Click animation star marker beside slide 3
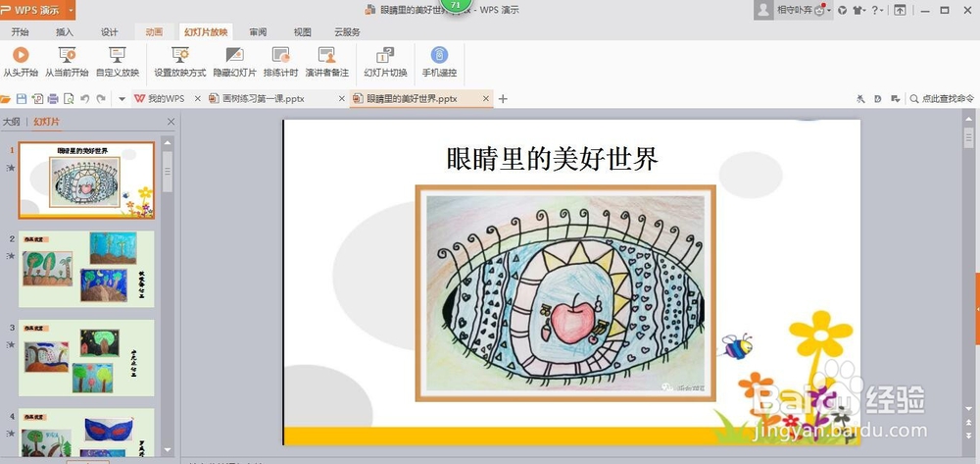The width and height of the screenshot is (980, 464). (x=11, y=344)
